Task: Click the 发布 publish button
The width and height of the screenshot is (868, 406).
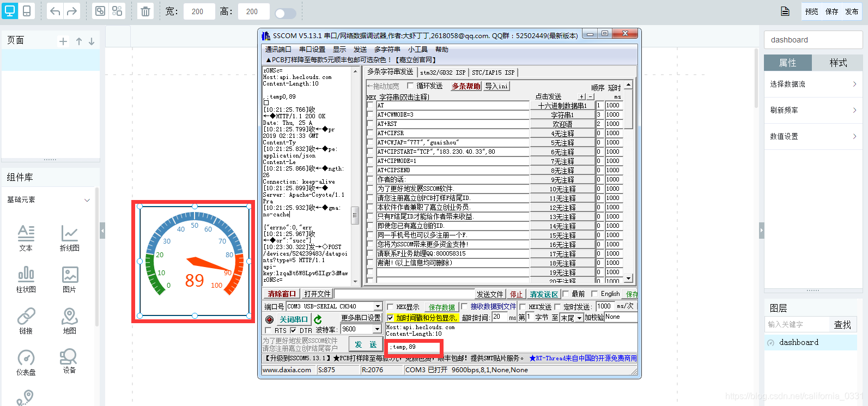Action: coord(852,11)
